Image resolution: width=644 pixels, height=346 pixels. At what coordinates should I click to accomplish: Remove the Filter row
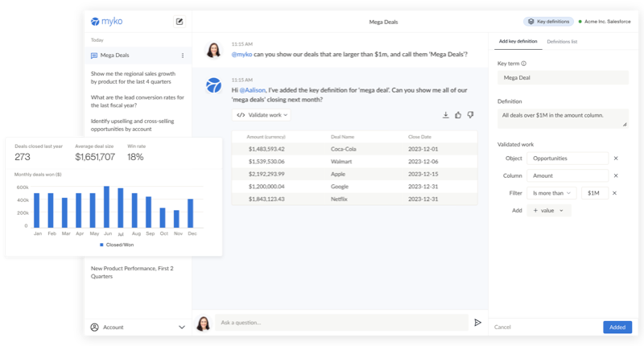tap(614, 193)
